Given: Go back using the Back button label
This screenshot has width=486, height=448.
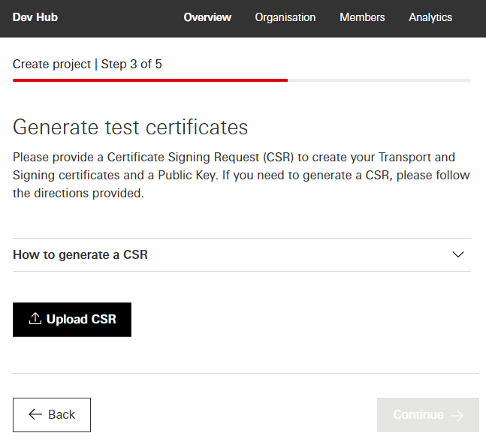Looking at the screenshot, I should point(62,415).
